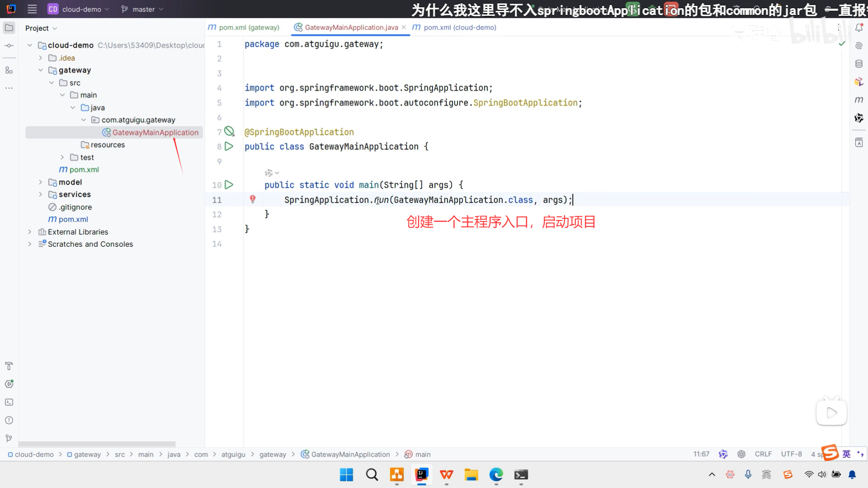The image size is (868, 488).
Task: Click the run icon next to class declaration
Action: pyautogui.click(x=229, y=146)
